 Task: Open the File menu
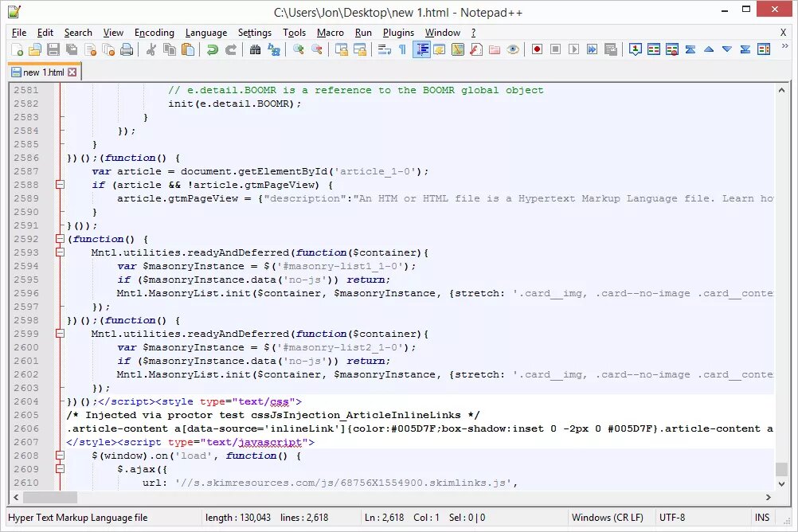[x=19, y=33]
